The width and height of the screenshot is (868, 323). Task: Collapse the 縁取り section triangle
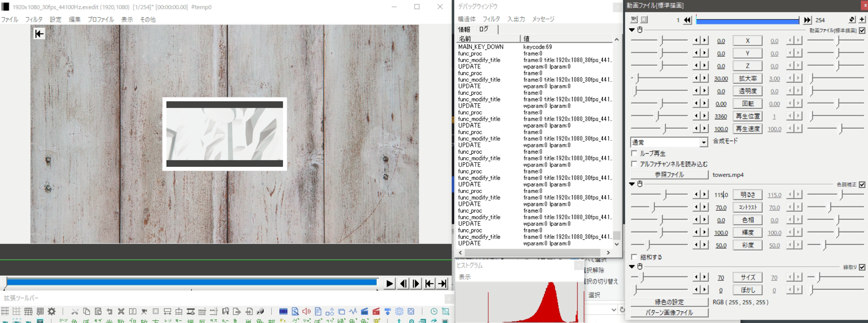click(632, 267)
